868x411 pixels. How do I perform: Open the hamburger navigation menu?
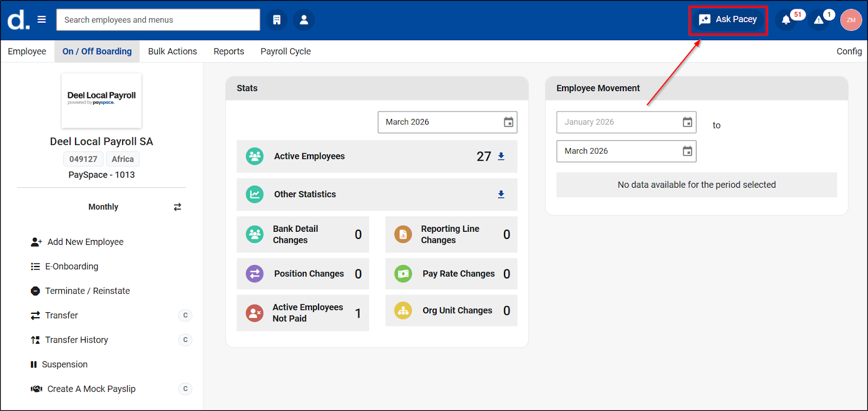coord(42,20)
